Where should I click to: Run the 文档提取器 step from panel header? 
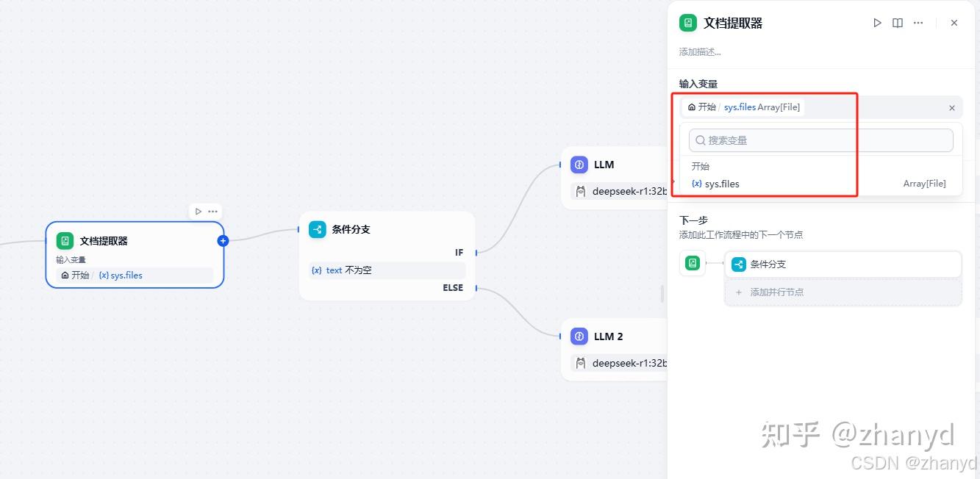pyautogui.click(x=877, y=23)
